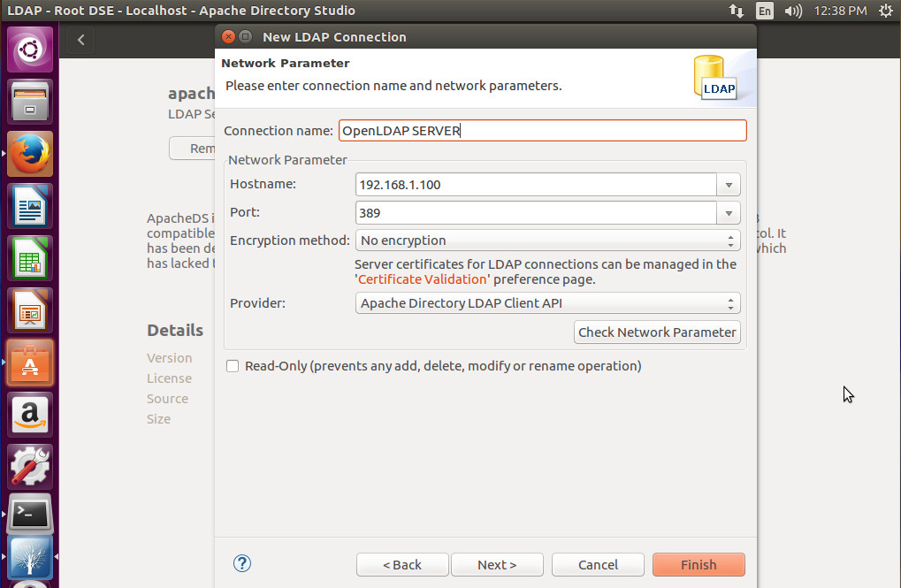Click the help question mark icon
Screen dimensions: 901x588
[x=242, y=564]
